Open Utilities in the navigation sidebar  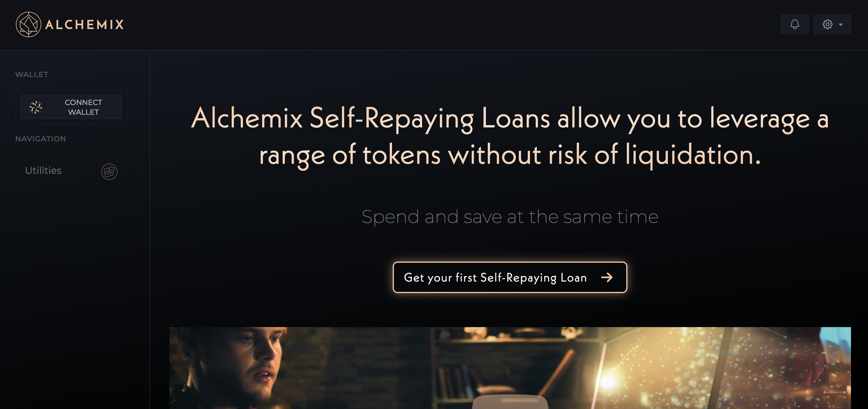pos(43,171)
